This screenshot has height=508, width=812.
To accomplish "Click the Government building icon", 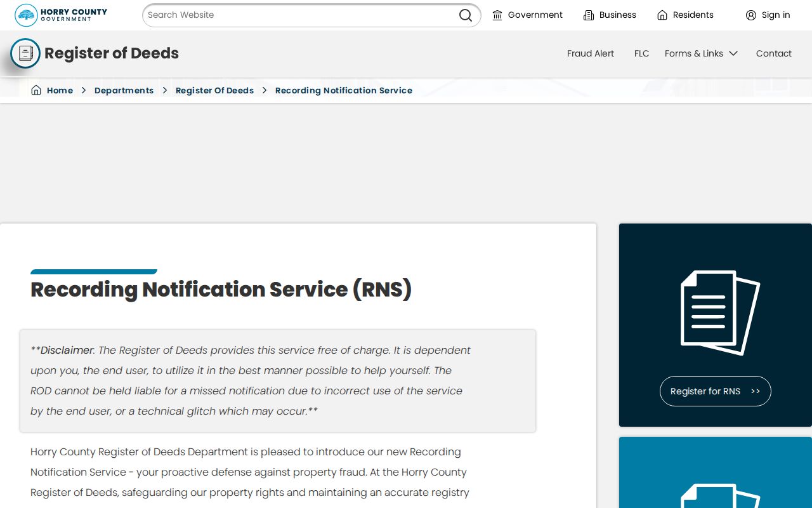I will (x=497, y=15).
